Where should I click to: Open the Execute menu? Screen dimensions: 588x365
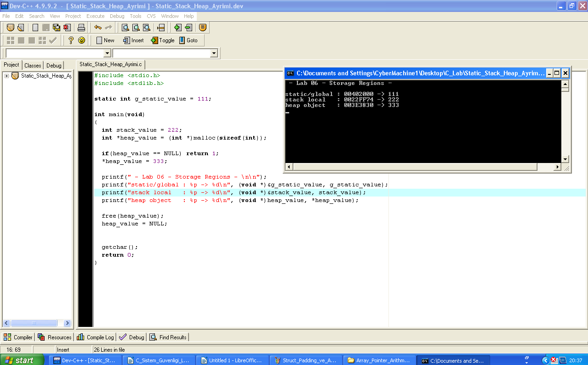pyautogui.click(x=96, y=16)
